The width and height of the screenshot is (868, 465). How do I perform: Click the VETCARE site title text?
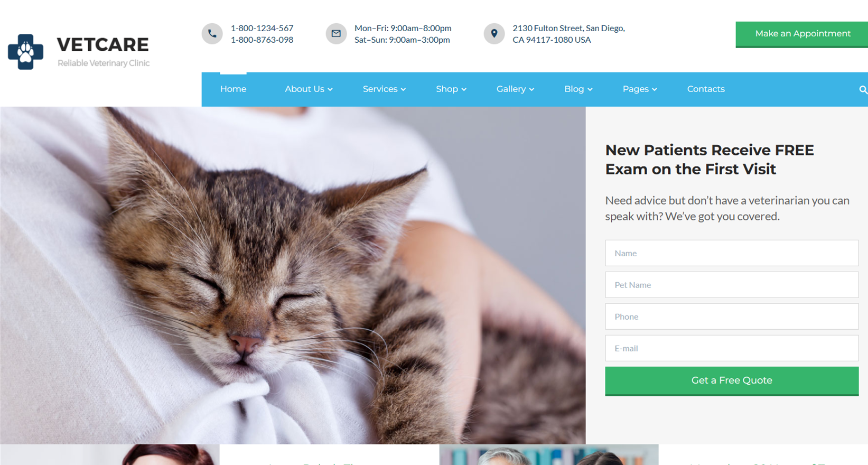click(x=103, y=45)
